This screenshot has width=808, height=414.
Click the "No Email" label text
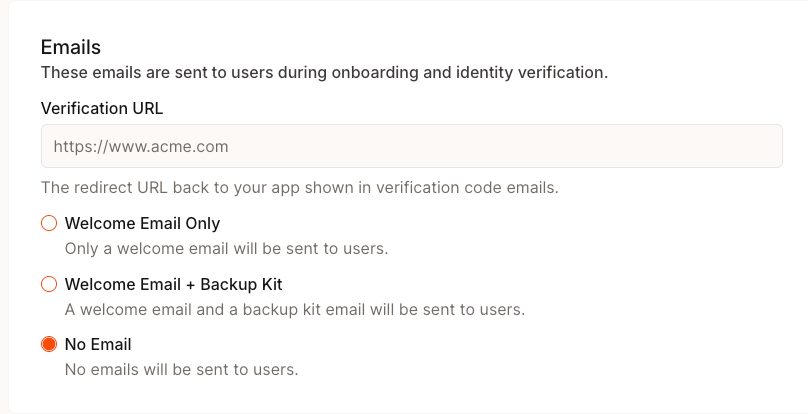tap(98, 344)
